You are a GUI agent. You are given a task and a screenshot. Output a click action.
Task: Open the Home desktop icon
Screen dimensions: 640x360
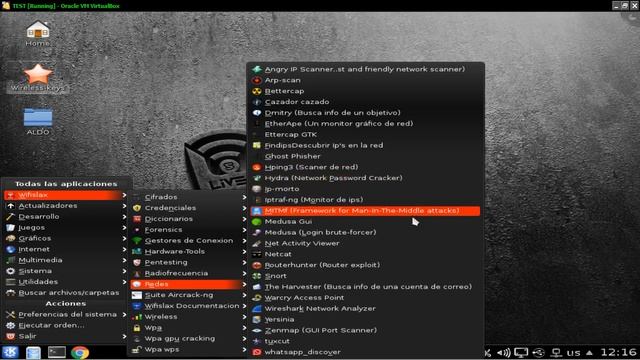point(38,33)
